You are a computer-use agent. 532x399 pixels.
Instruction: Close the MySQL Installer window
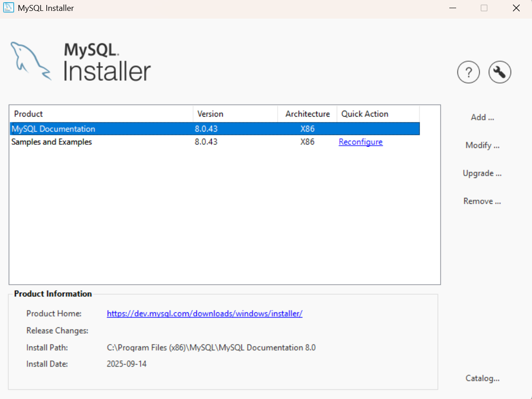click(x=516, y=8)
